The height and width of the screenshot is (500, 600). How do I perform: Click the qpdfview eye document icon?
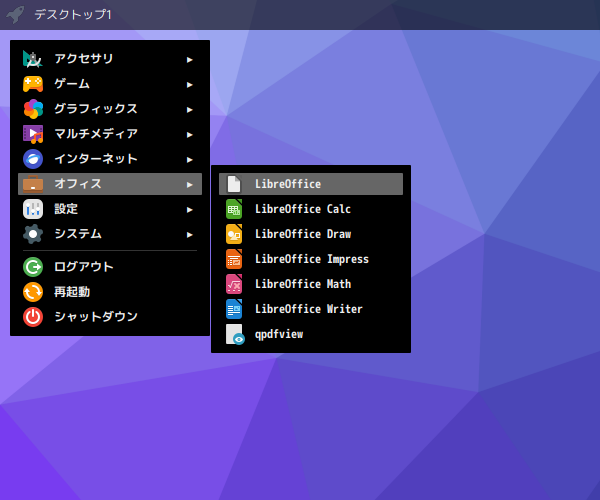pos(235,334)
